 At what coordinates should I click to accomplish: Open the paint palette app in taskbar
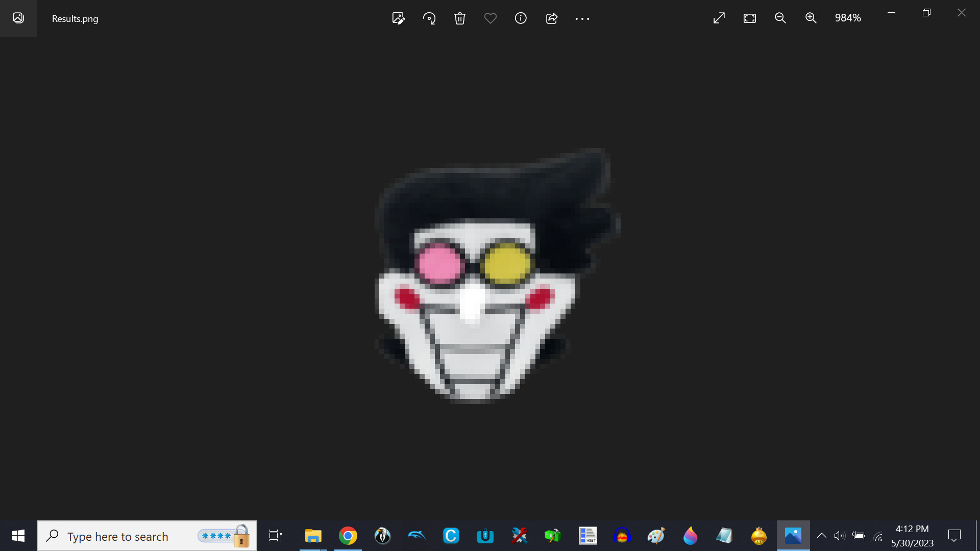pos(656,536)
